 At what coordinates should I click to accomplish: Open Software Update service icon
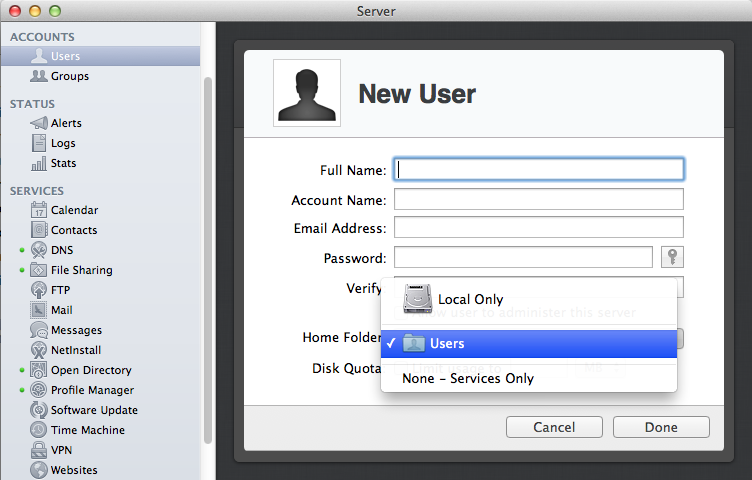pos(39,410)
